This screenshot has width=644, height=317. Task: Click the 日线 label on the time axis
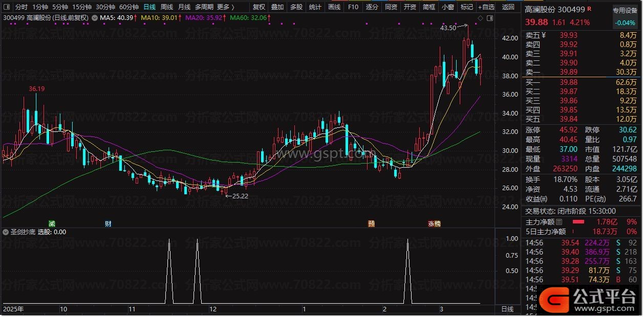coord(507,309)
